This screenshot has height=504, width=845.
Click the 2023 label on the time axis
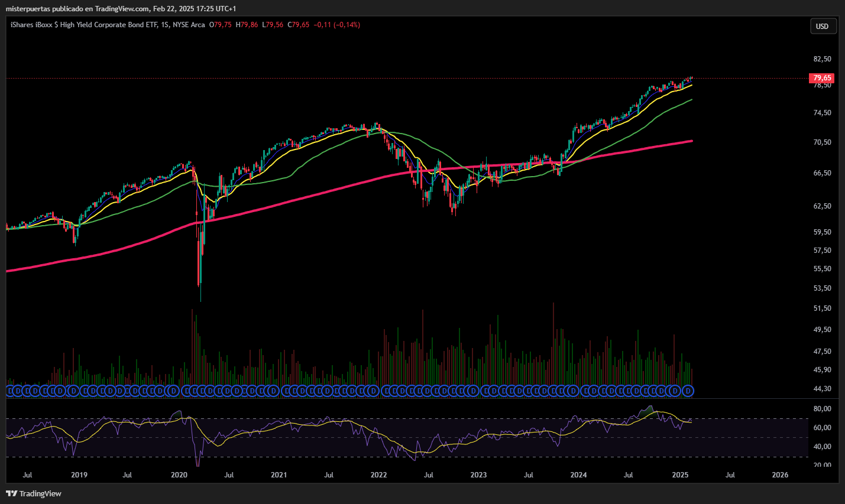[x=479, y=475]
